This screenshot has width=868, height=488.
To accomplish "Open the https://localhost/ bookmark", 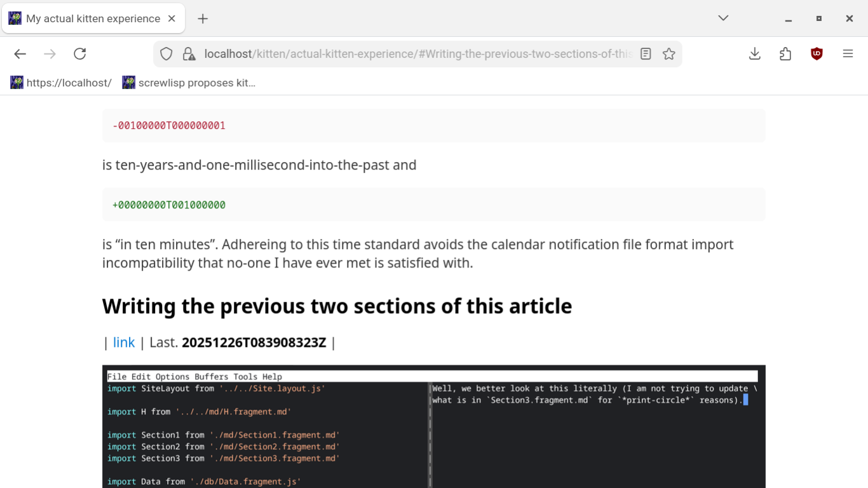I will 62,83.
